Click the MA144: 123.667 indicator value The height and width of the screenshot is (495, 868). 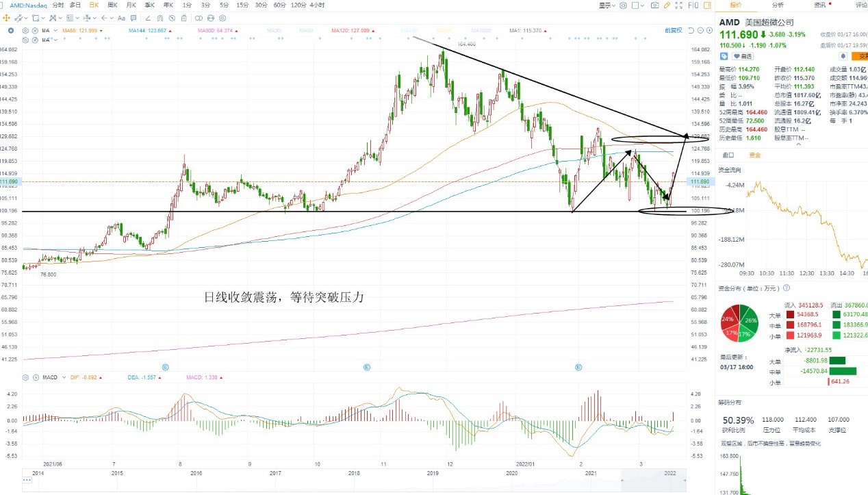pos(148,31)
